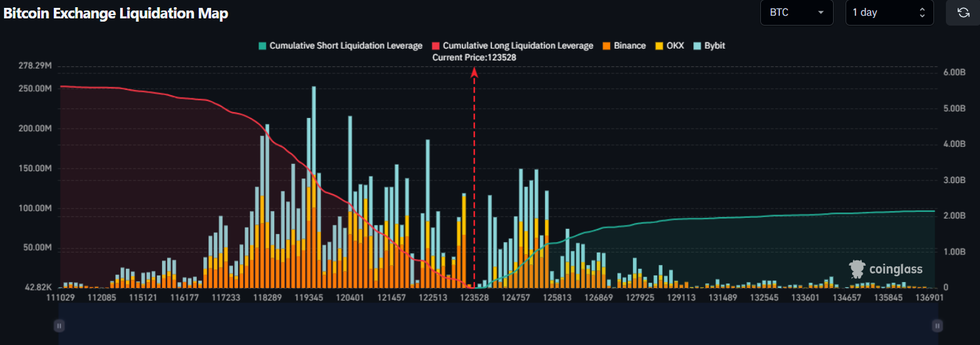Click the Bitcoin Exchange Liquidation Map title
The width and height of the screenshot is (980, 345).
116,14
